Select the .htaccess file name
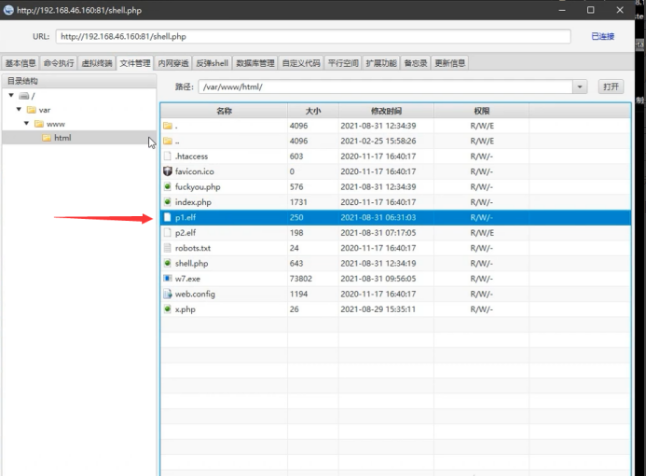Image resolution: width=646 pixels, height=476 pixels. point(191,156)
